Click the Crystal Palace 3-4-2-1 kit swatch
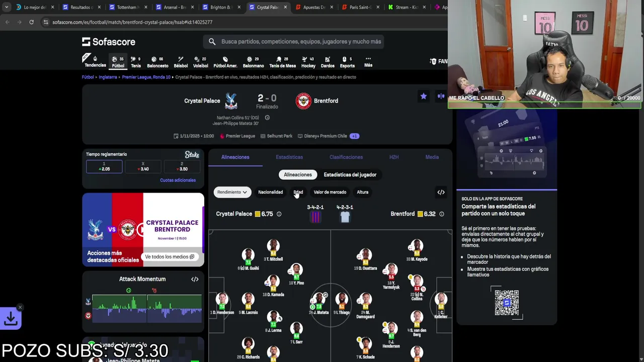 (x=315, y=217)
